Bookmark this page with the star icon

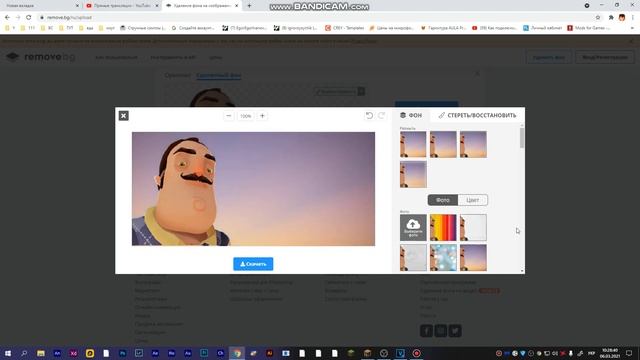point(598,18)
